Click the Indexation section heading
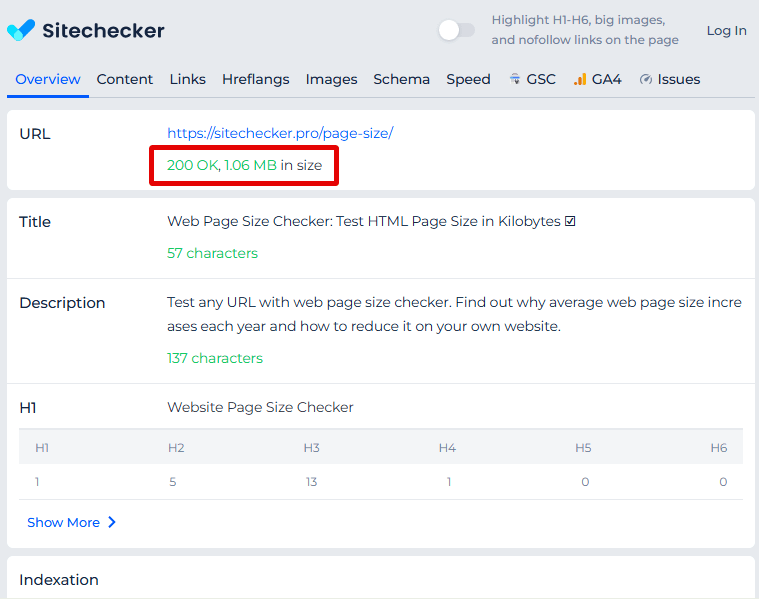This screenshot has width=760, height=599. coord(59,580)
